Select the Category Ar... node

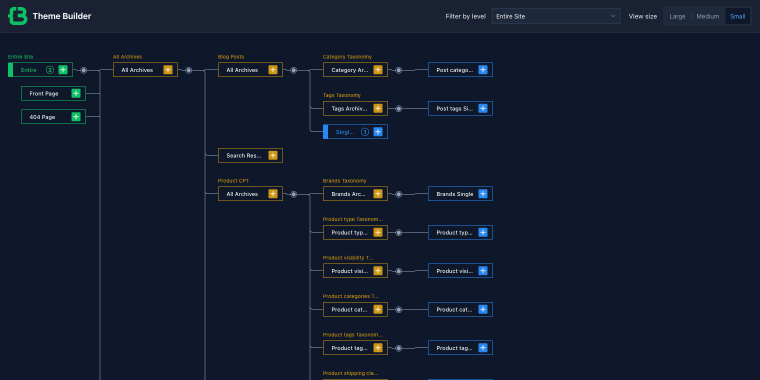coord(355,70)
